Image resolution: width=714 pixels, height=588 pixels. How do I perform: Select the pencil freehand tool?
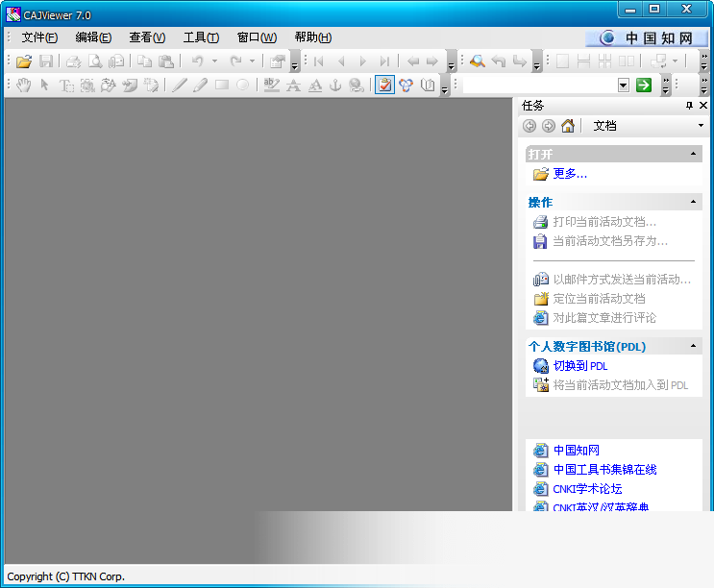pos(200,86)
